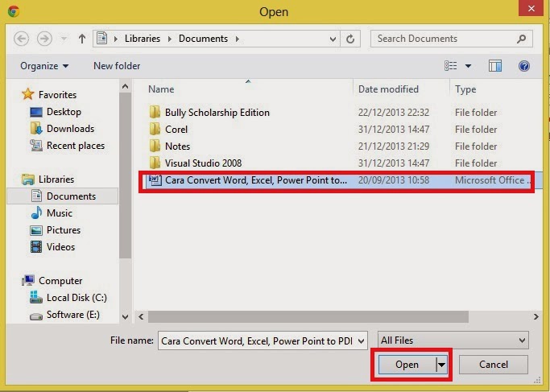Refresh the Documents folder view
Screen dimensions: 550x392
pos(350,39)
